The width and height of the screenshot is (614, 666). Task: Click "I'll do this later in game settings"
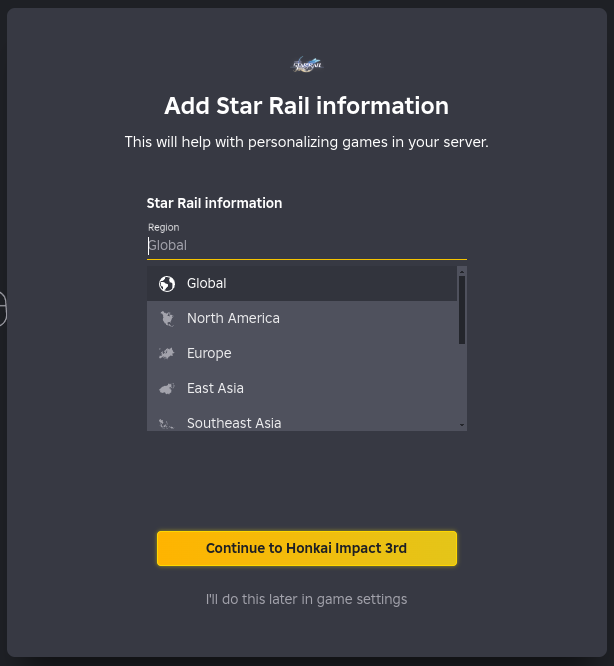click(x=306, y=600)
